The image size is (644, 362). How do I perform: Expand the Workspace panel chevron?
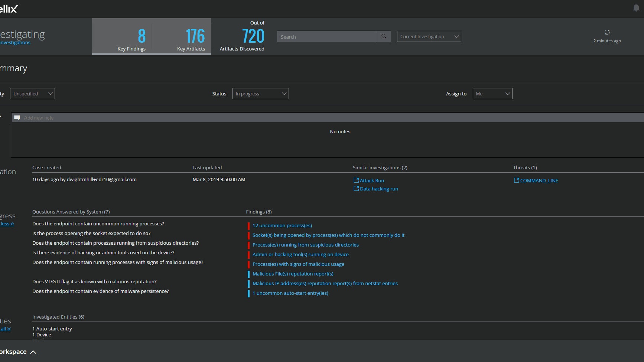[x=33, y=352]
